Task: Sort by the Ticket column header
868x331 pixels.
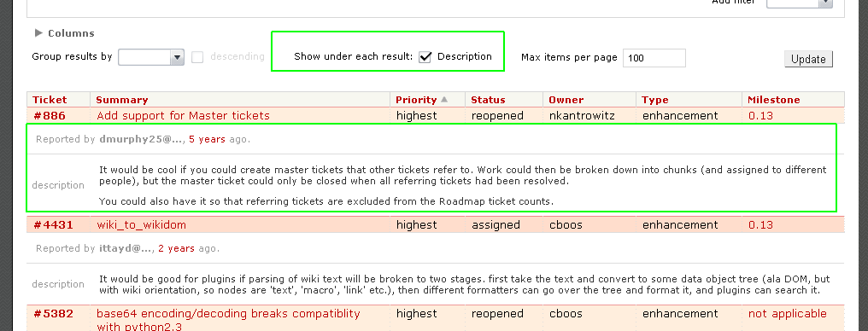Action: point(50,100)
